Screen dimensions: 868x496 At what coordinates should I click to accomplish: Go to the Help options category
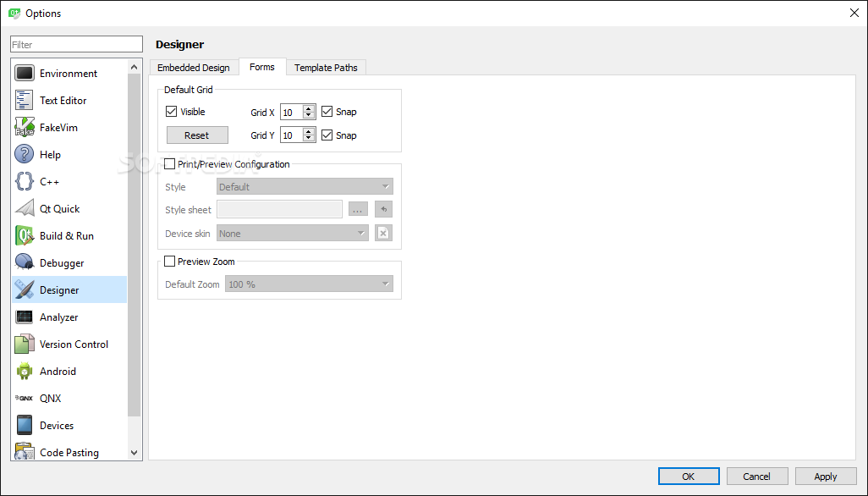[69, 154]
